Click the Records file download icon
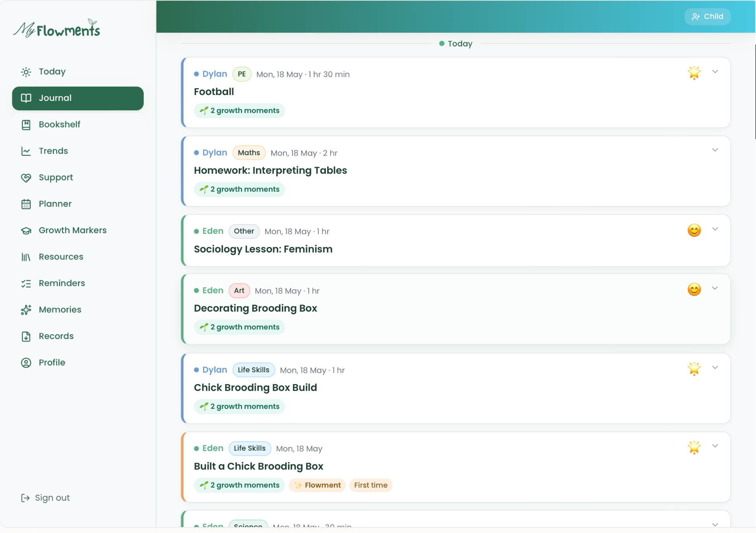 26,336
